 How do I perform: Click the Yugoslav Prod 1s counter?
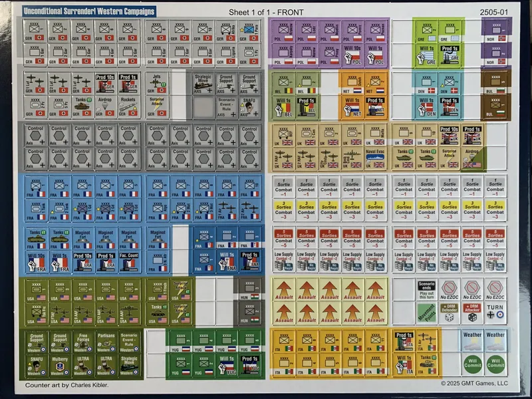tap(250, 365)
